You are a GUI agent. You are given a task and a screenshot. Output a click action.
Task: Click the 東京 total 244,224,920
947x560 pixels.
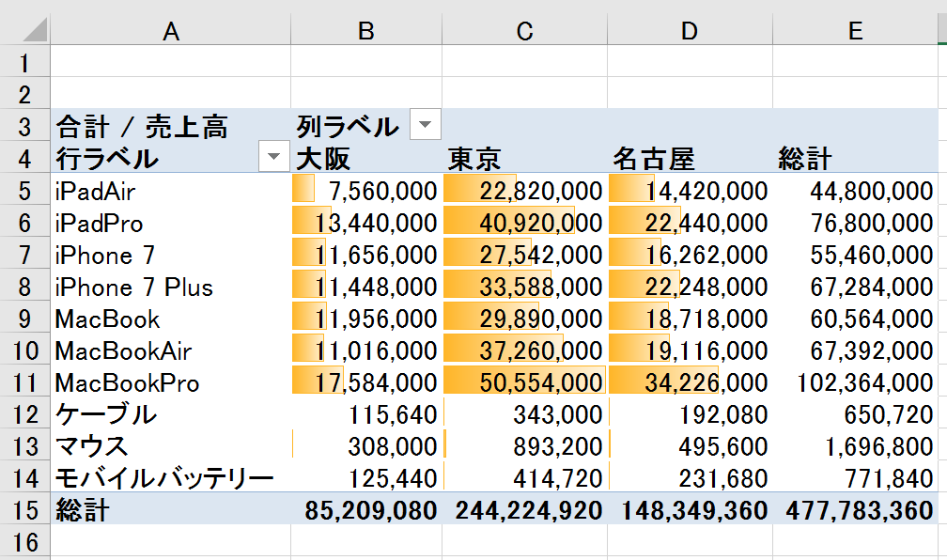pos(525,509)
